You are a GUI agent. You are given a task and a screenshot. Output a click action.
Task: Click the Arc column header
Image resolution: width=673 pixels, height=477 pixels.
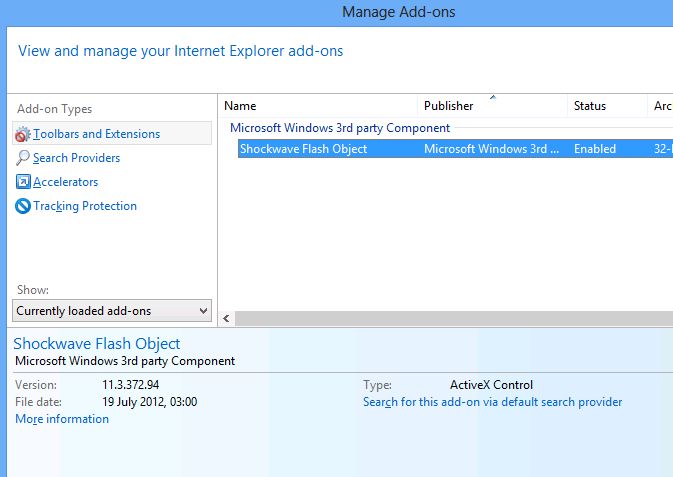click(x=662, y=106)
